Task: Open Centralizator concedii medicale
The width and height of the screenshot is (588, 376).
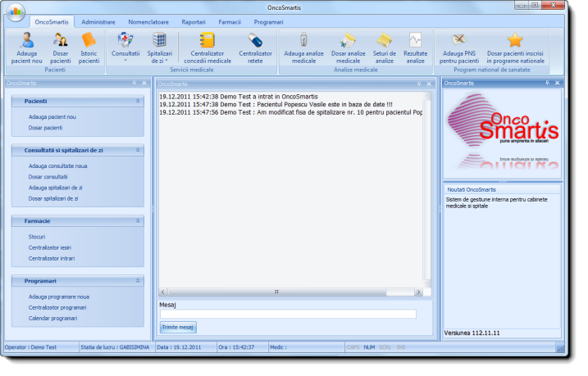Action: 207,48
